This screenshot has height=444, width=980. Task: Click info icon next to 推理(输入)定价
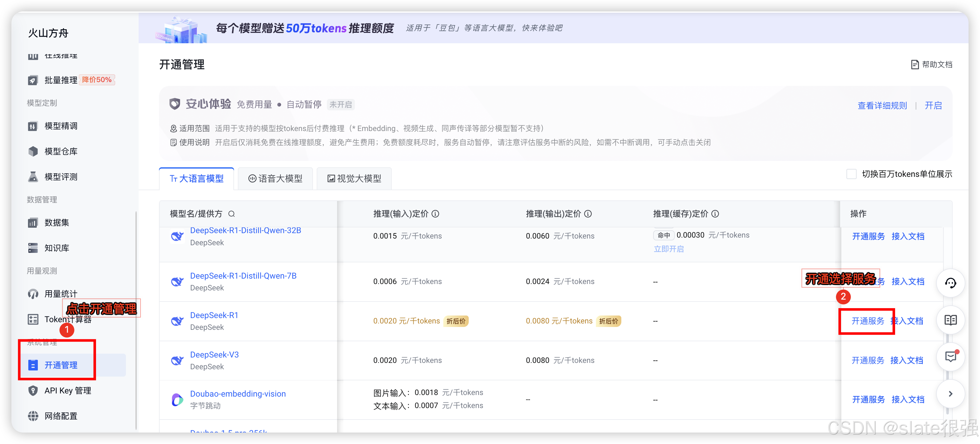pyautogui.click(x=436, y=214)
